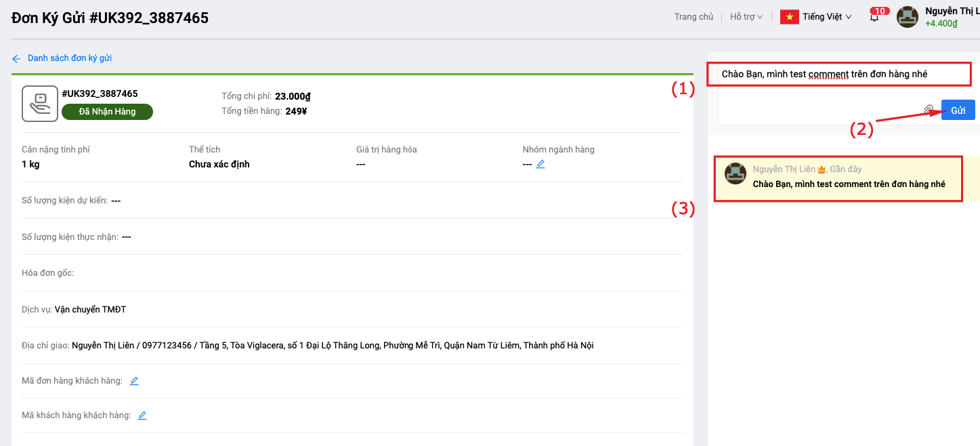Open the notification bell with 10 badge
980x446 pixels.
[874, 18]
